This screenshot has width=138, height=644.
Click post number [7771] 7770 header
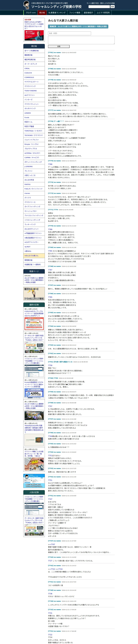pos(53,210)
